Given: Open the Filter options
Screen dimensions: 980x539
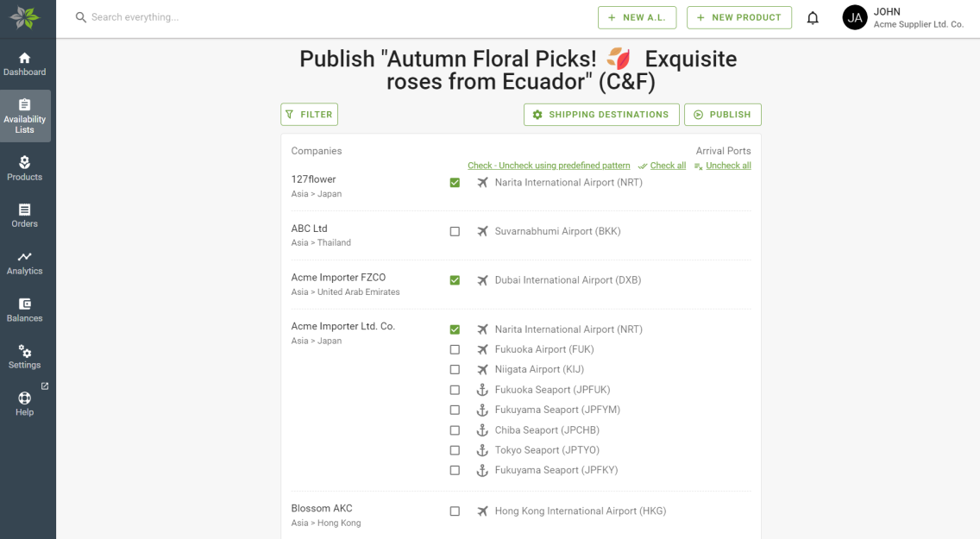Looking at the screenshot, I should (x=310, y=115).
